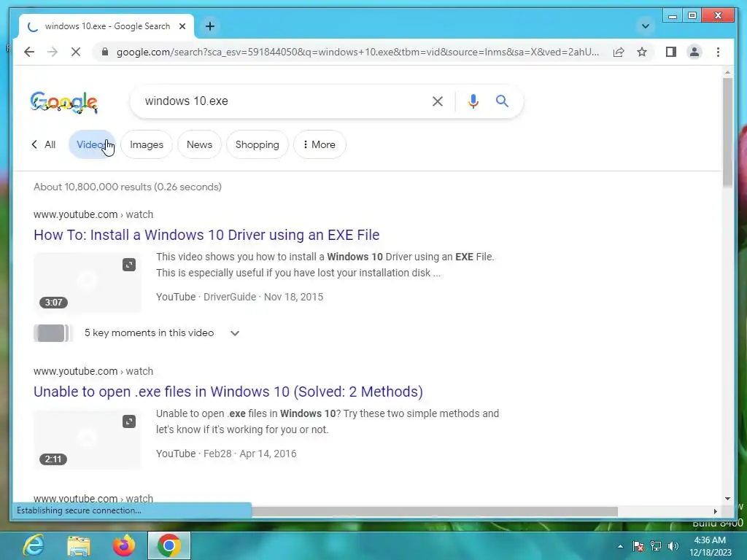The height and width of the screenshot is (560, 747).
Task: Clear the search box text
Action: tap(438, 101)
